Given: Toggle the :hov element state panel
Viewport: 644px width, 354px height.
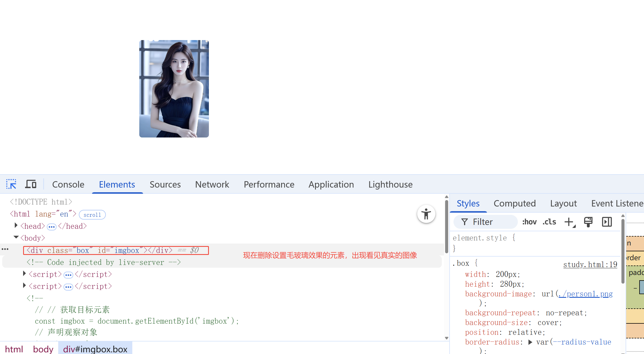Looking at the screenshot, I should click(529, 222).
